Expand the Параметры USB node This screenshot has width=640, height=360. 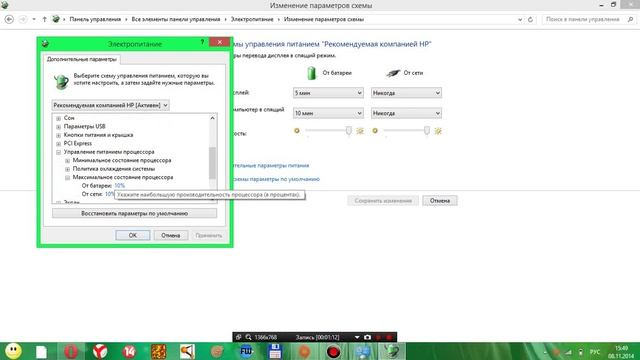click(58, 127)
